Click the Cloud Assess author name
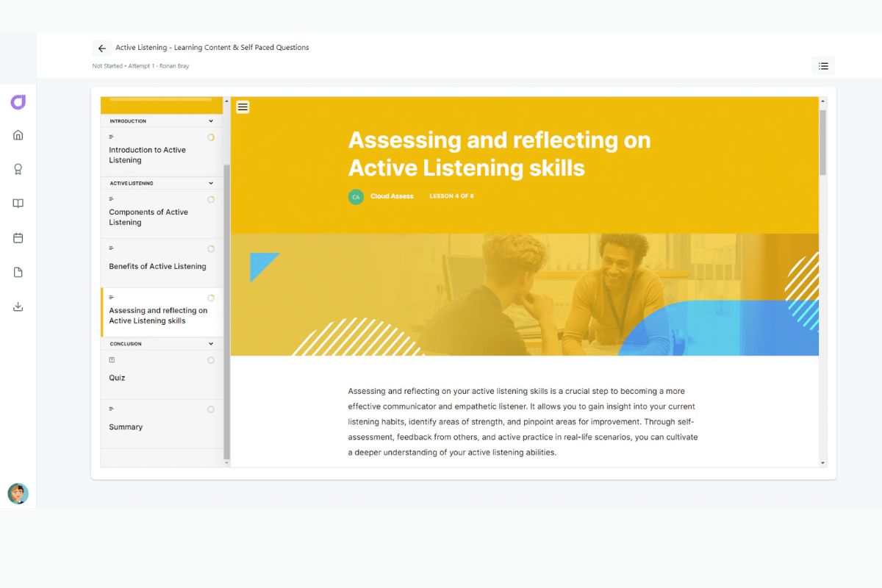Image resolution: width=882 pixels, height=588 pixels. pyautogui.click(x=392, y=197)
